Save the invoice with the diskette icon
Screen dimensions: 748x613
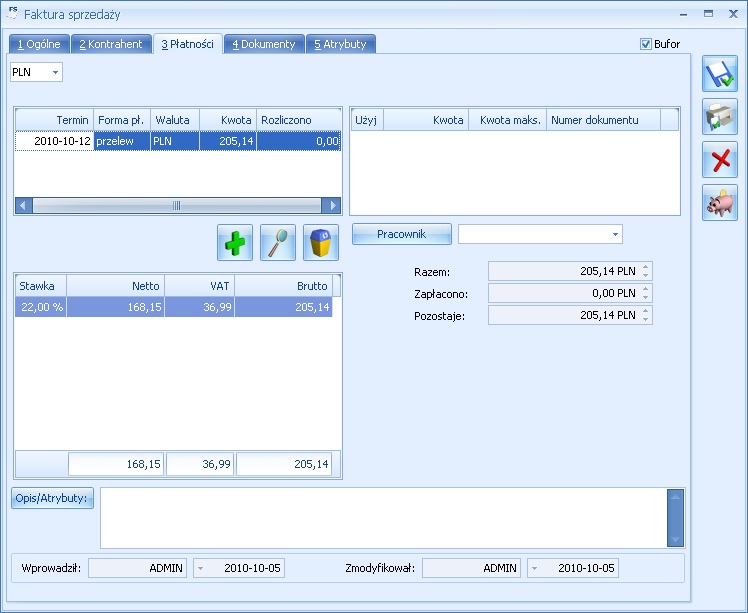click(720, 73)
